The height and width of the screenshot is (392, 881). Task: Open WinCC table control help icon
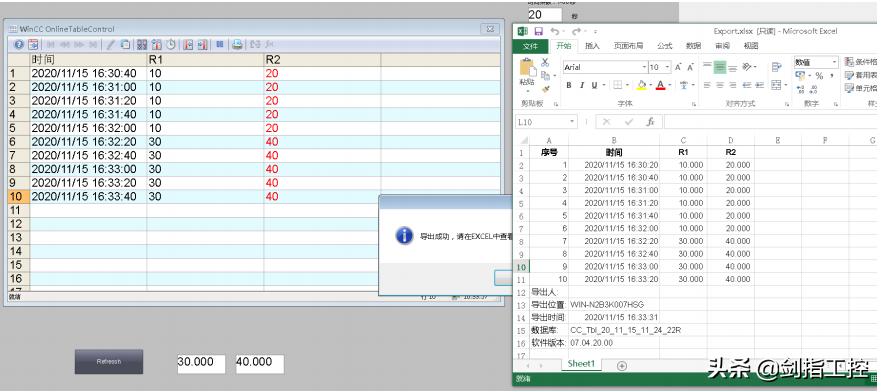point(19,44)
